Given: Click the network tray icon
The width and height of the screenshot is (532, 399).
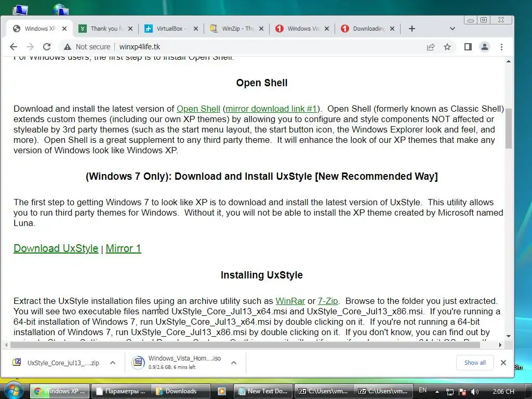Looking at the screenshot, I should click(x=449, y=392).
